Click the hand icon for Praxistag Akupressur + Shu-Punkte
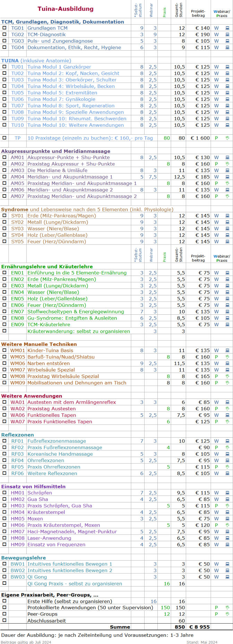The image size is (233, 644). tap(227, 164)
